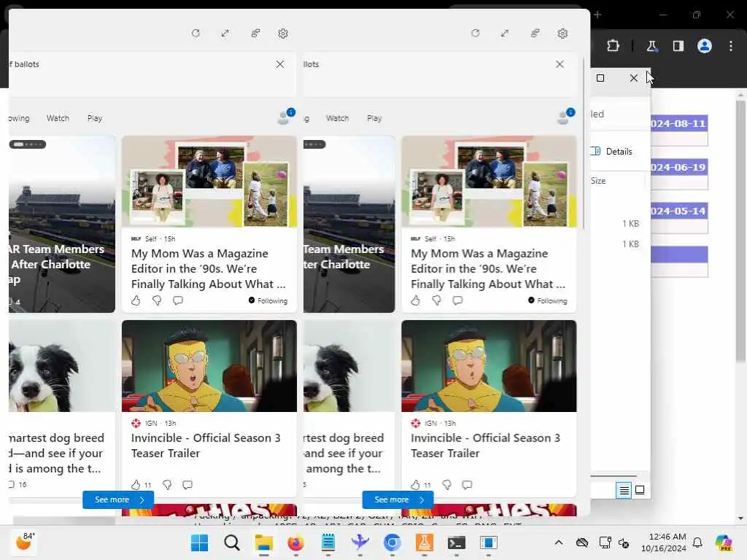Image resolution: width=747 pixels, height=560 pixels.
Task: Comment on the left Invincible Season 3 trailer card
Action: [x=187, y=485]
